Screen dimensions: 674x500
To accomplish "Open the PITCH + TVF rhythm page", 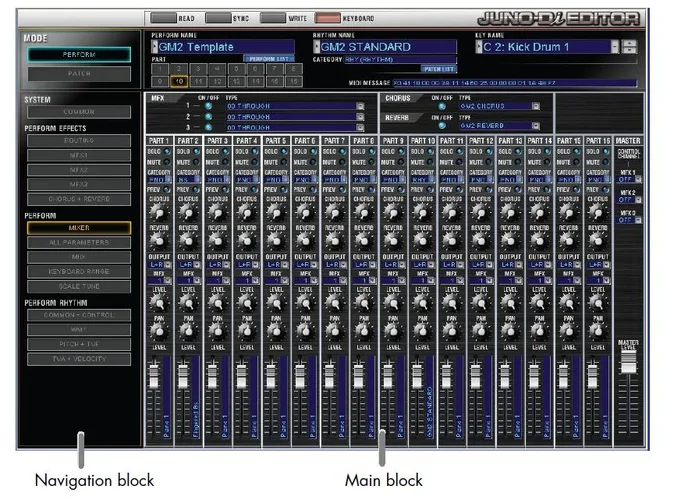I will click(79, 344).
